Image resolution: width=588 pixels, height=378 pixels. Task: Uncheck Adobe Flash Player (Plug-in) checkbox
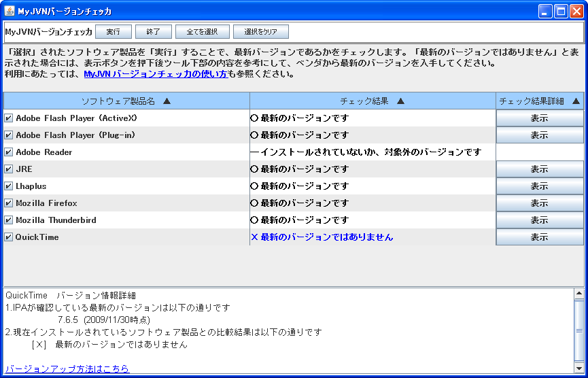[8, 135]
